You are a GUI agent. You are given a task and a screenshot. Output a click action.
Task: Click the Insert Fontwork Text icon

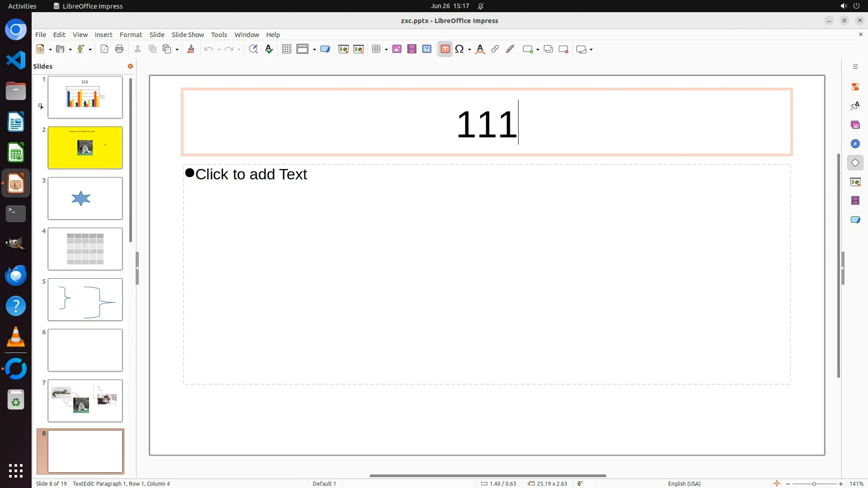pos(480,49)
